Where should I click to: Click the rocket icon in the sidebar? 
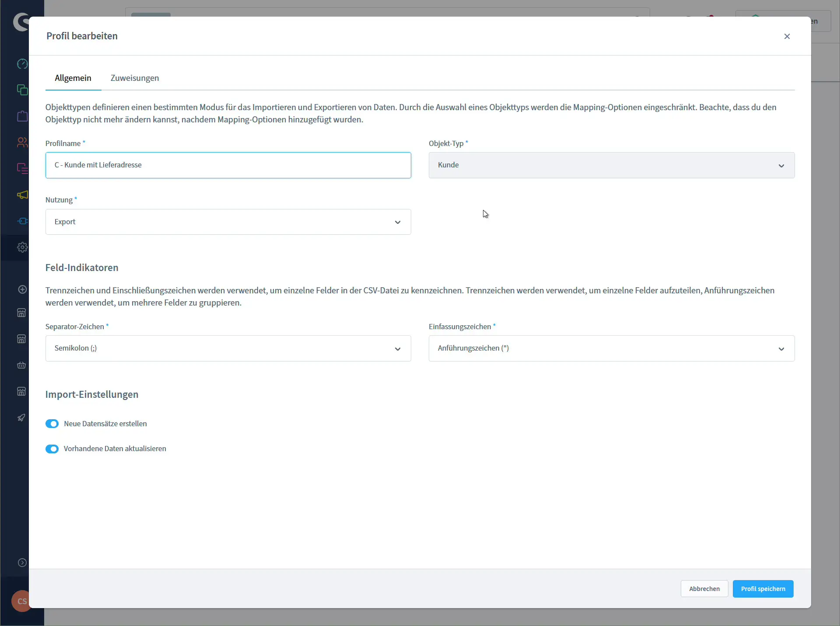coord(22,418)
